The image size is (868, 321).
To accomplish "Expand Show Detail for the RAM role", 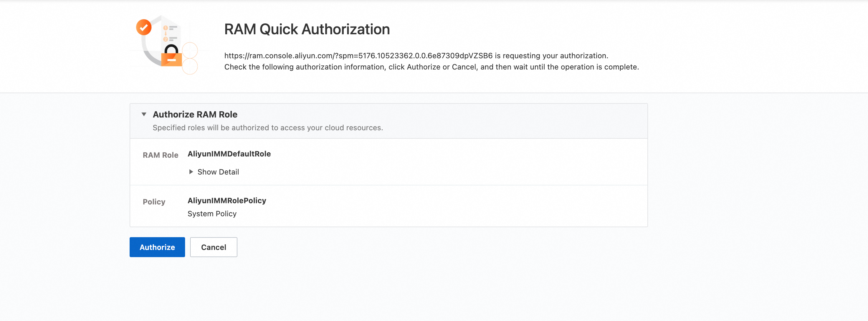I will 218,172.
